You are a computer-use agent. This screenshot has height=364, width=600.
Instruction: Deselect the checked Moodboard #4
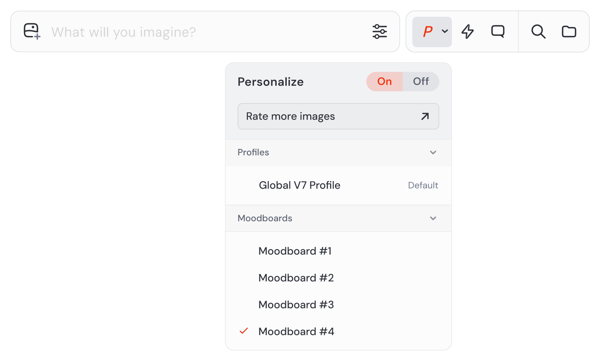coord(296,331)
